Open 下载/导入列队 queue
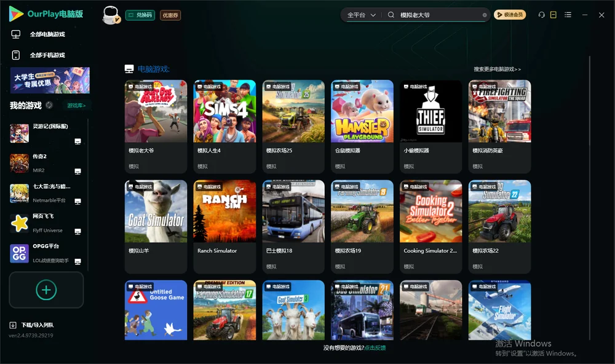This screenshot has width=615, height=364. pyautogui.click(x=38, y=325)
